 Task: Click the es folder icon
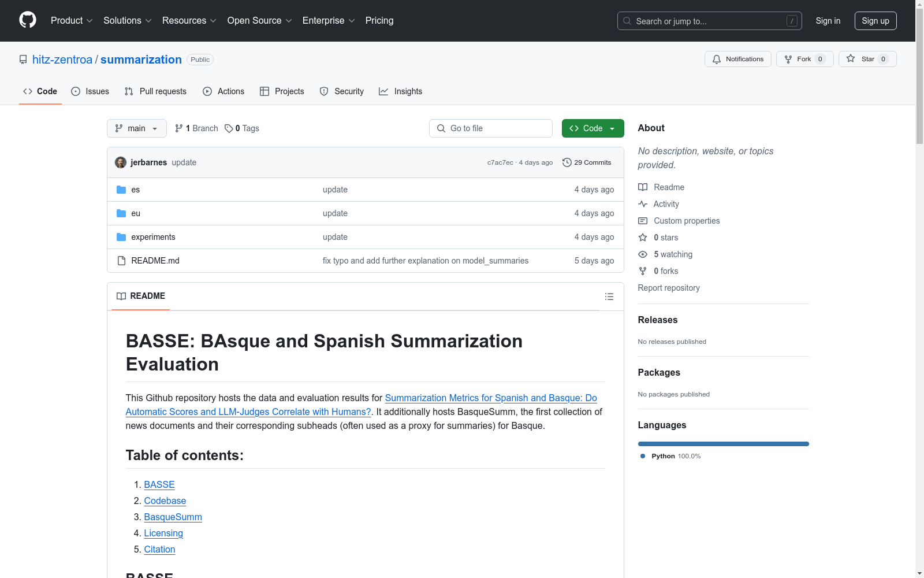click(x=121, y=190)
